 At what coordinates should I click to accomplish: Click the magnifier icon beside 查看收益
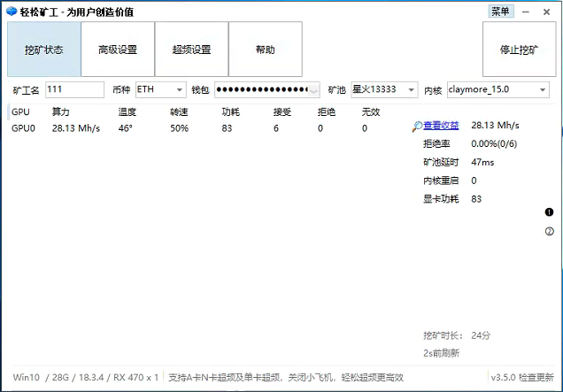coord(418,127)
